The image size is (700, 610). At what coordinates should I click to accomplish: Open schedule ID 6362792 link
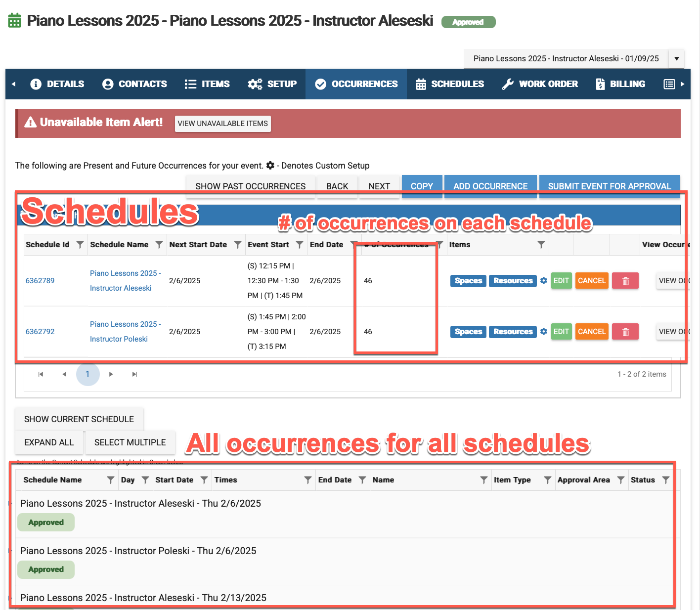tap(40, 332)
